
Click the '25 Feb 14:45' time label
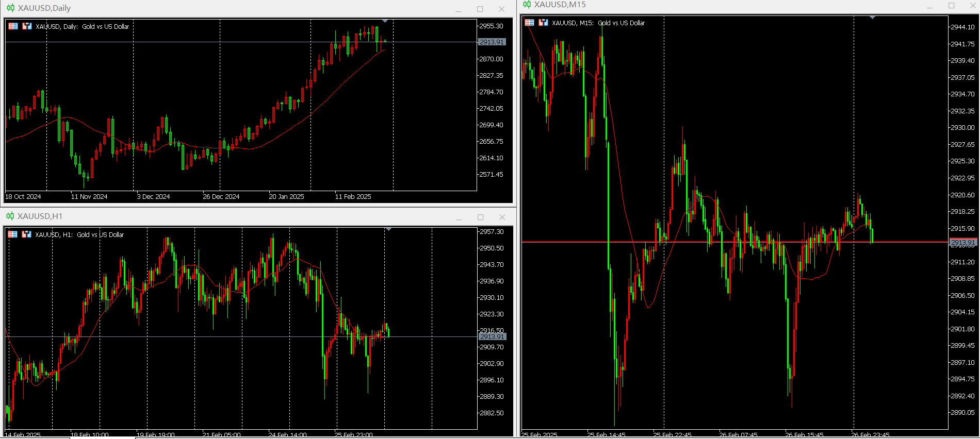pyautogui.click(x=606, y=434)
